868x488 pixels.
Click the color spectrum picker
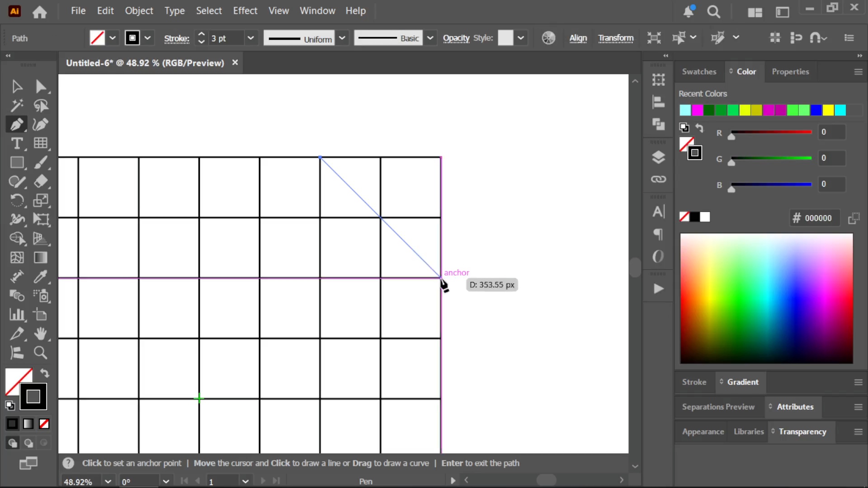pyautogui.click(x=766, y=298)
